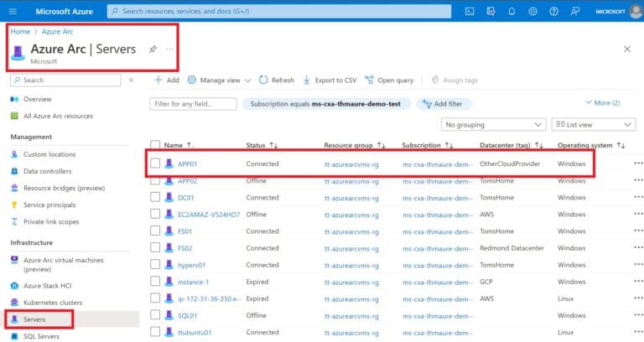Sort by Operating system column

point(621,145)
